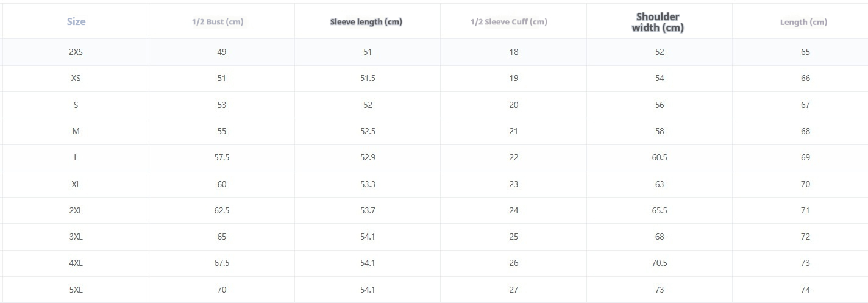Viewport: 868px width, 303px height.
Task: Click the length value 74 for 5XL
Action: coord(805,290)
